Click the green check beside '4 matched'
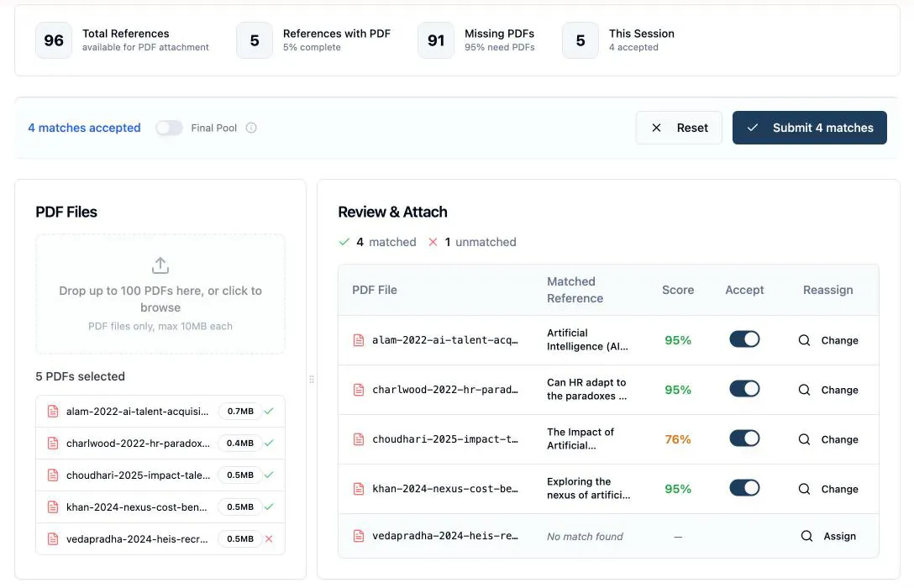The image size is (914, 588). point(344,242)
